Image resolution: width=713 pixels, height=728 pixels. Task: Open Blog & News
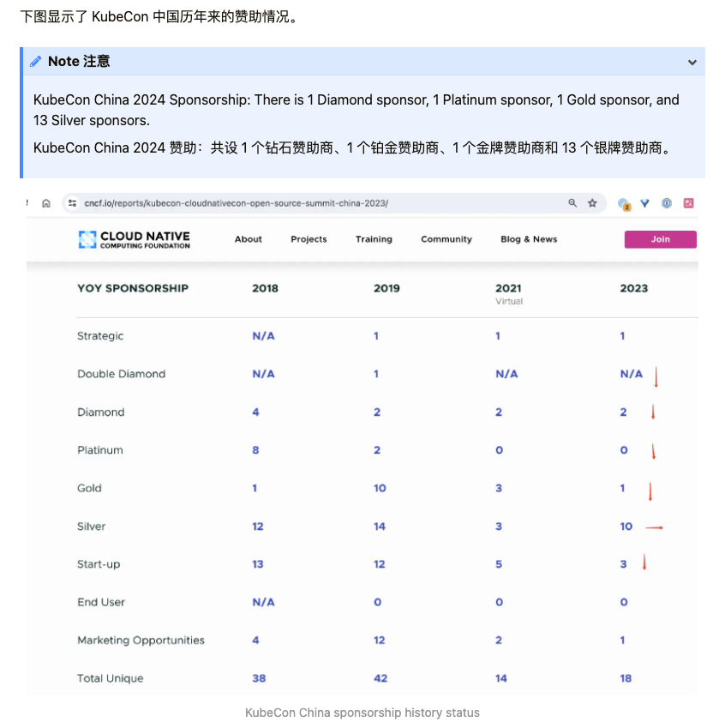tap(528, 239)
